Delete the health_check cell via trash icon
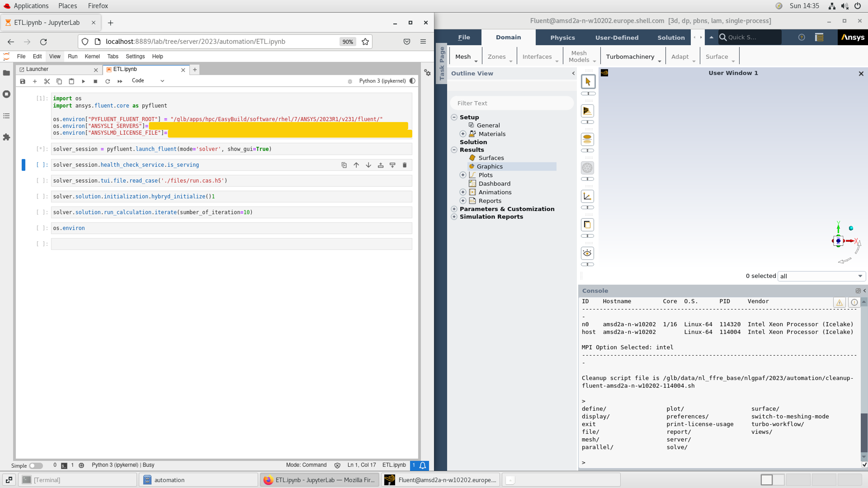 (404, 165)
